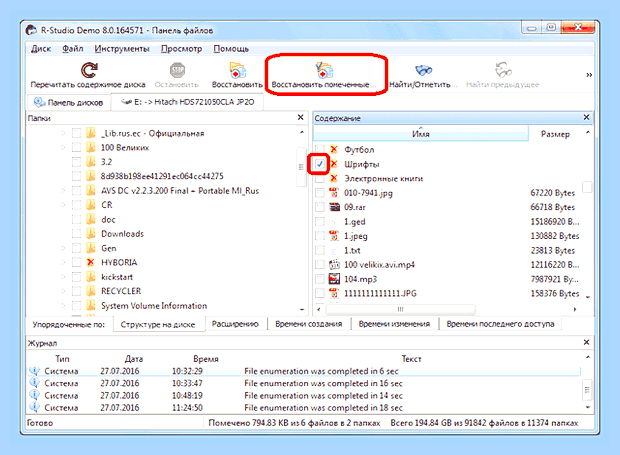Click the R-Studio app icon in title bar
Screen dimensions: 620x455
click(31, 30)
